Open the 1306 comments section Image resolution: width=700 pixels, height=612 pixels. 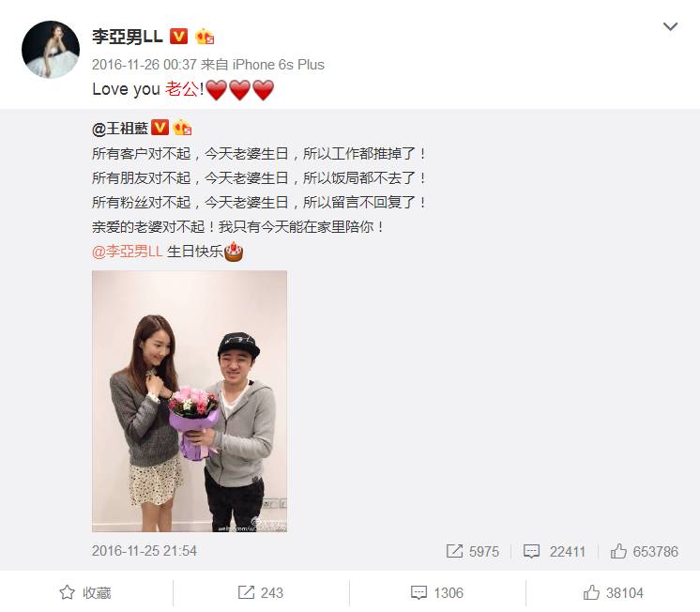click(x=437, y=593)
